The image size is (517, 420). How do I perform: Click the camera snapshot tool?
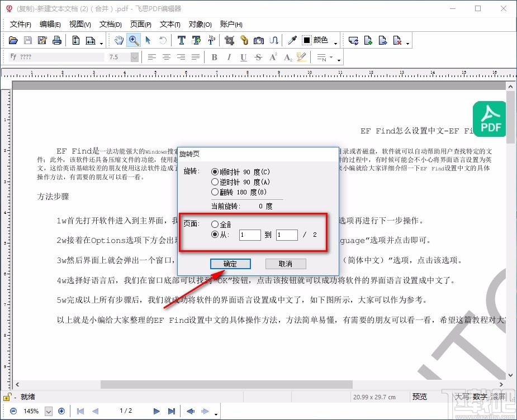[259, 41]
